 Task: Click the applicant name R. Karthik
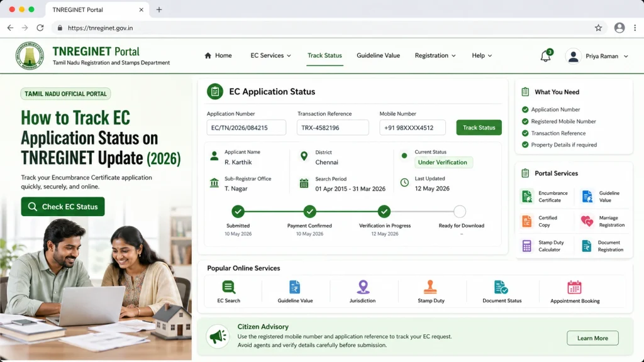[x=238, y=163]
